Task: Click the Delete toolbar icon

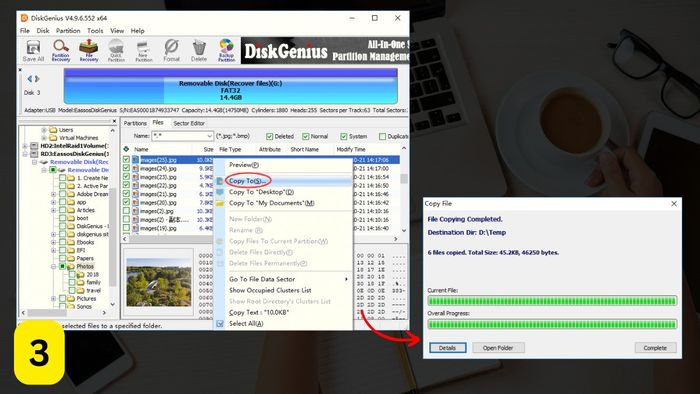Action: point(199,50)
